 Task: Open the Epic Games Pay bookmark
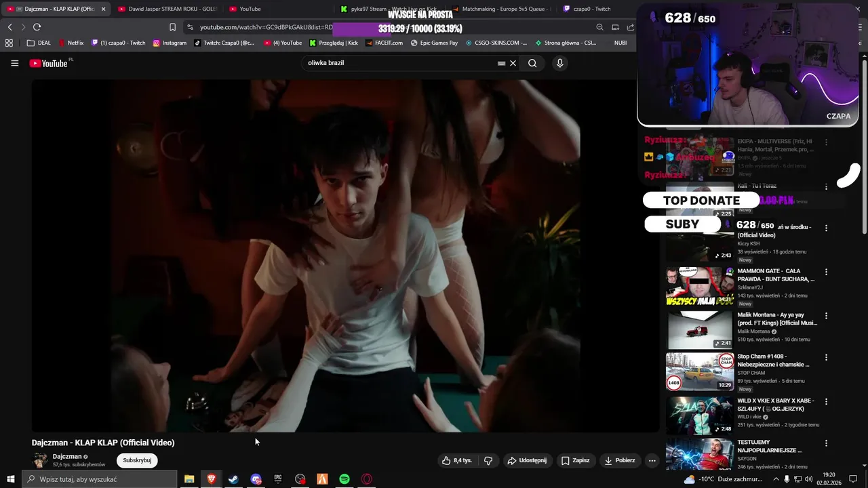[x=434, y=43]
